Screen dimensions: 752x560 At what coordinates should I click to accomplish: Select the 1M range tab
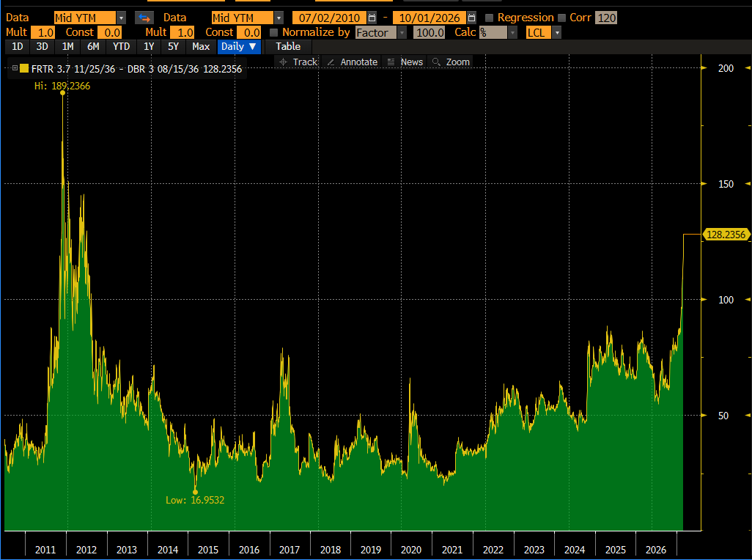click(x=67, y=46)
